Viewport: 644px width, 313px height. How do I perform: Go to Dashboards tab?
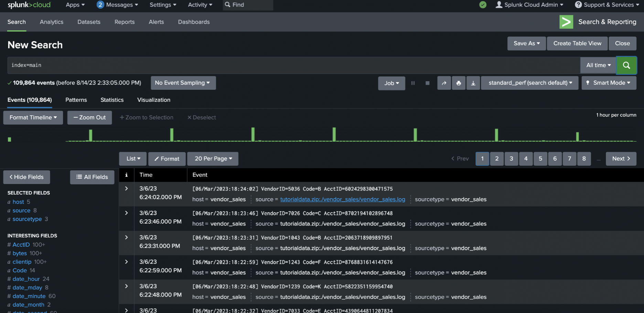click(x=194, y=22)
